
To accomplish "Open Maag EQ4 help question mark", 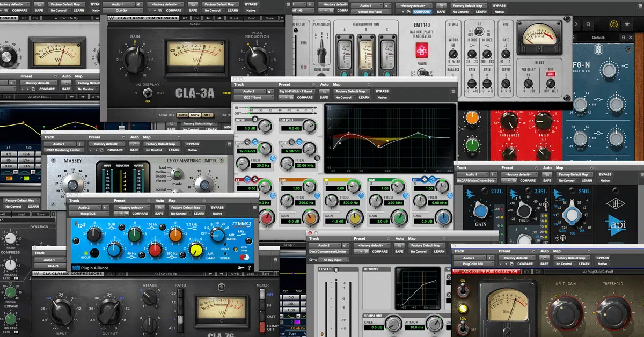I will (249, 267).
